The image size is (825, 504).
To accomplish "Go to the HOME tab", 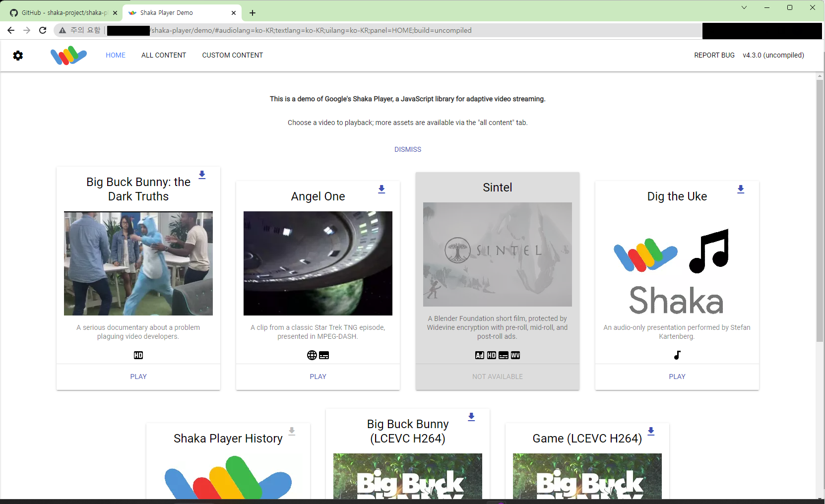I will pyautogui.click(x=116, y=56).
